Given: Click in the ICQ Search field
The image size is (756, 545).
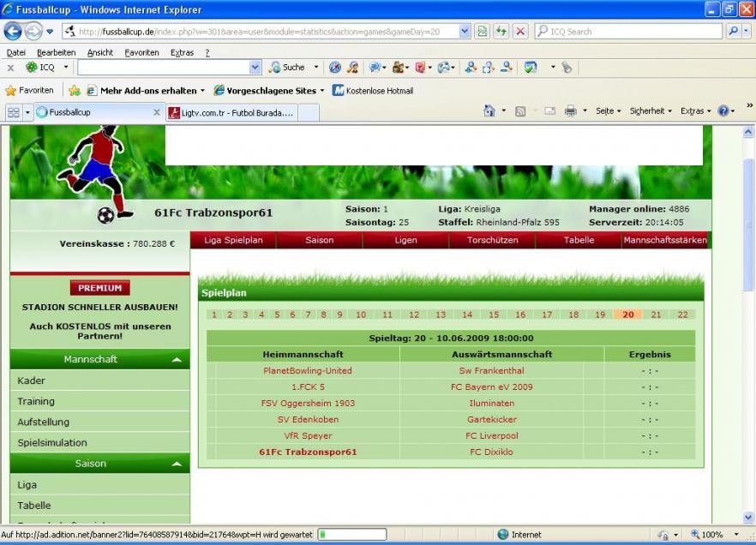Looking at the screenshot, I should click(x=630, y=32).
